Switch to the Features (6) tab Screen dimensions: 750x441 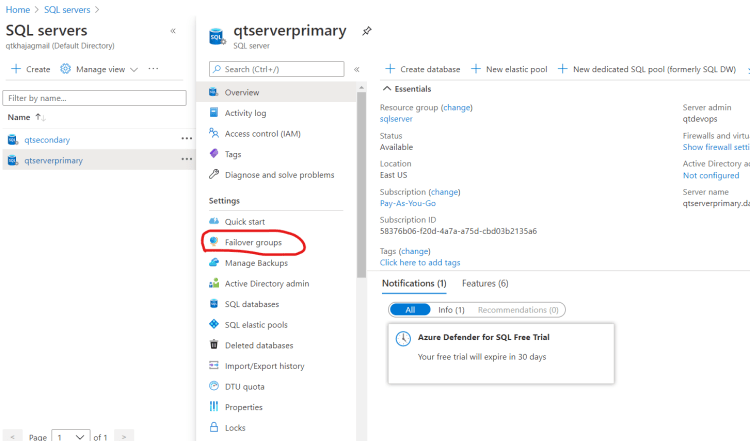pos(485,283)
